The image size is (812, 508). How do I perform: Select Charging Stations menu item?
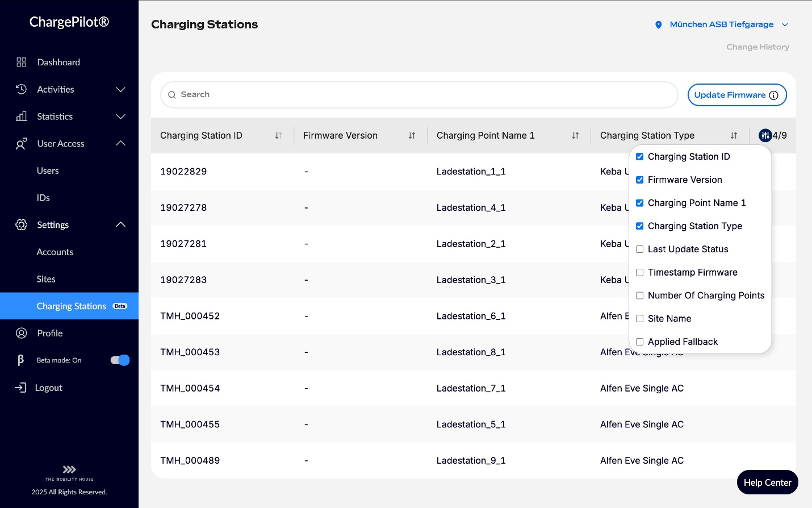click(x=69, y=306)
